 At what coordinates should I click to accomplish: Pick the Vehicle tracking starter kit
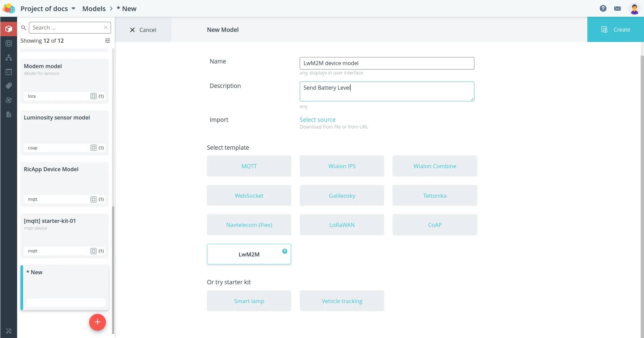pyautogui.click(x=342, y=301)
